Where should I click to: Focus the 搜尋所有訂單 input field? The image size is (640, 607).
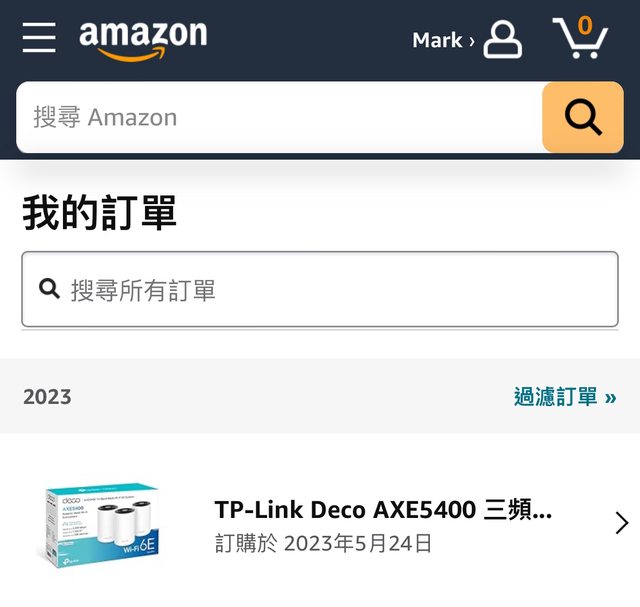point(320,289)
